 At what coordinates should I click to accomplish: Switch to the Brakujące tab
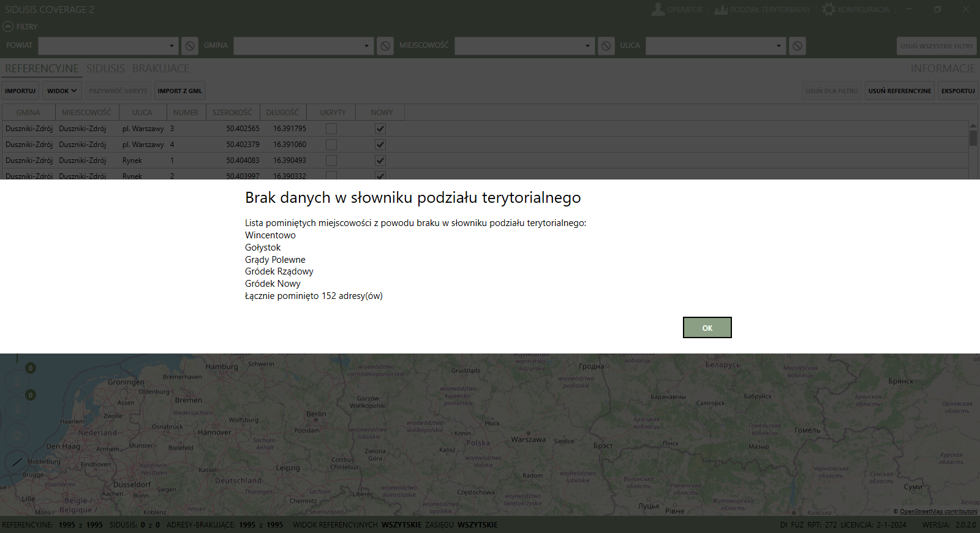pos(160,69)
